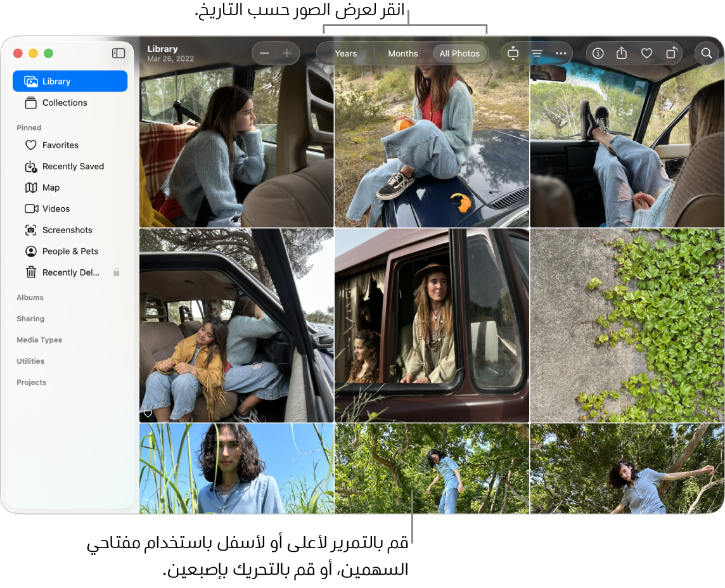
Task: Open the More options ellipsis menu
Action: pyautogui.click(x=561, y=54)
